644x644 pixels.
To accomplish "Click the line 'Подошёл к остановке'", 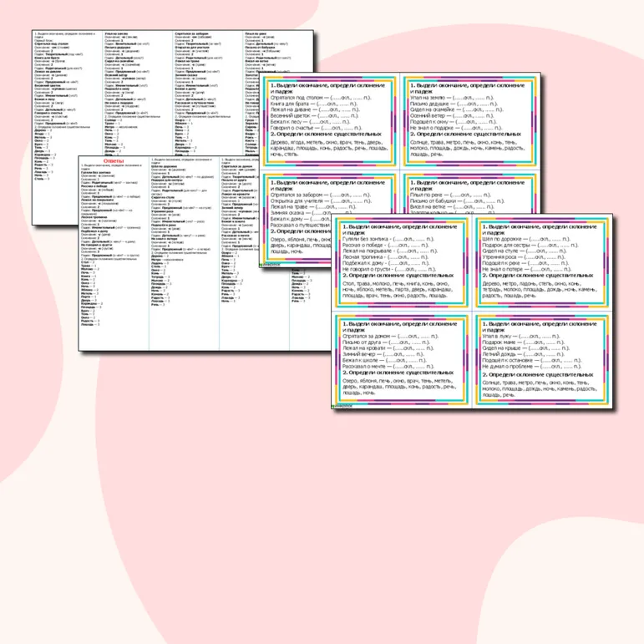I will (532, 360).
